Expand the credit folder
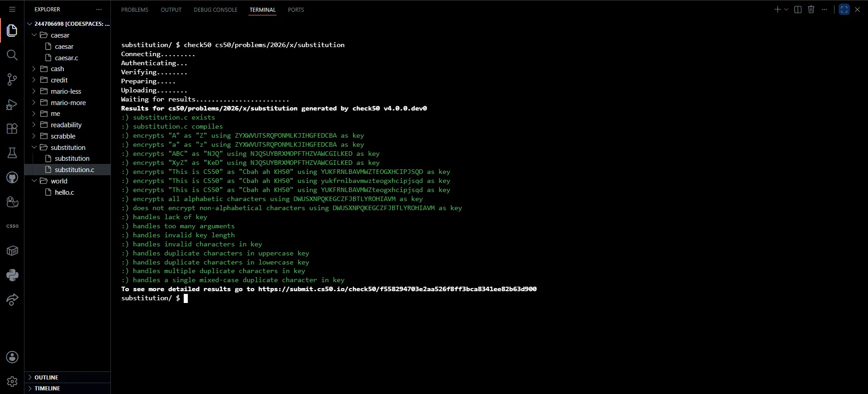This screenshot has height=394, width=868. (x=67, y=80)
